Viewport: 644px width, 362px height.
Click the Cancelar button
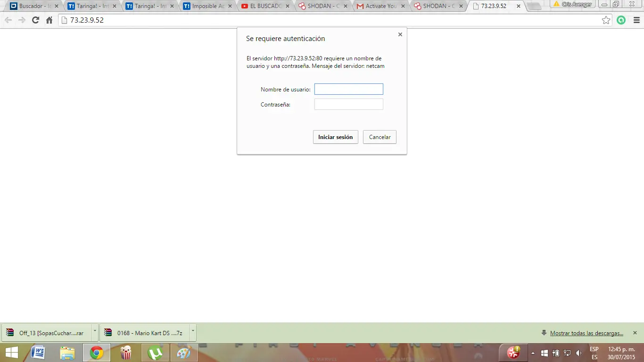380,137
